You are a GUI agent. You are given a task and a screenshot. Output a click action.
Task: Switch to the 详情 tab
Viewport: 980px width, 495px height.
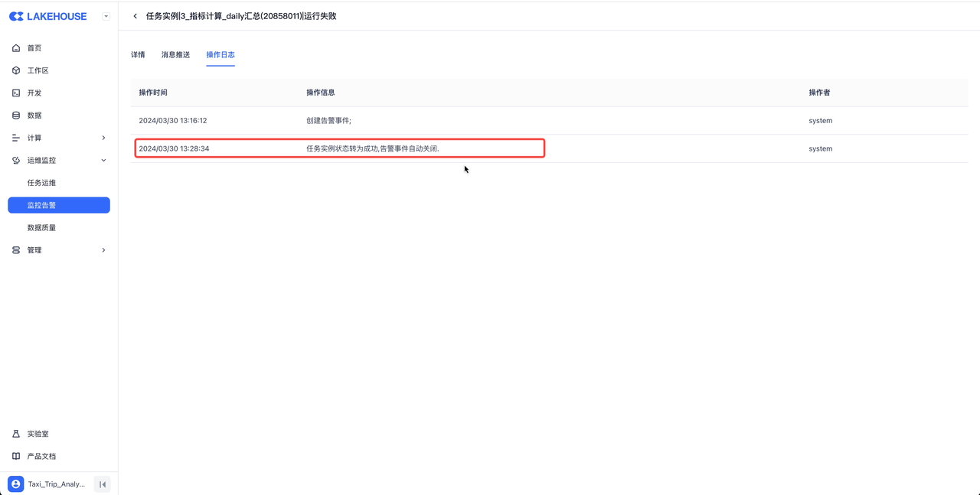tap(138, 55)
